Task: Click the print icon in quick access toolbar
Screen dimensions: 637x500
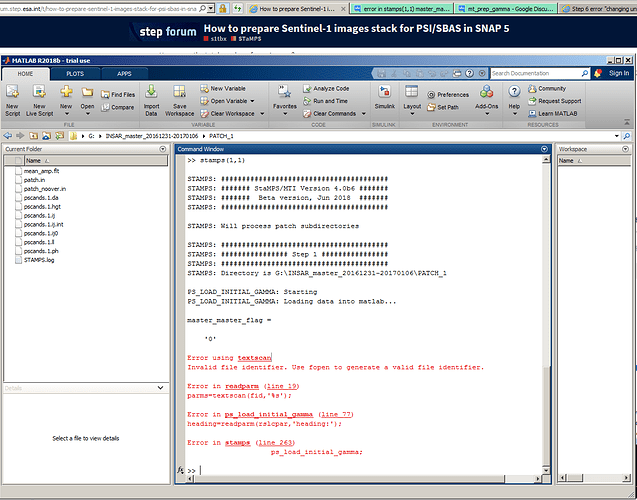Action: coord(457,74)
